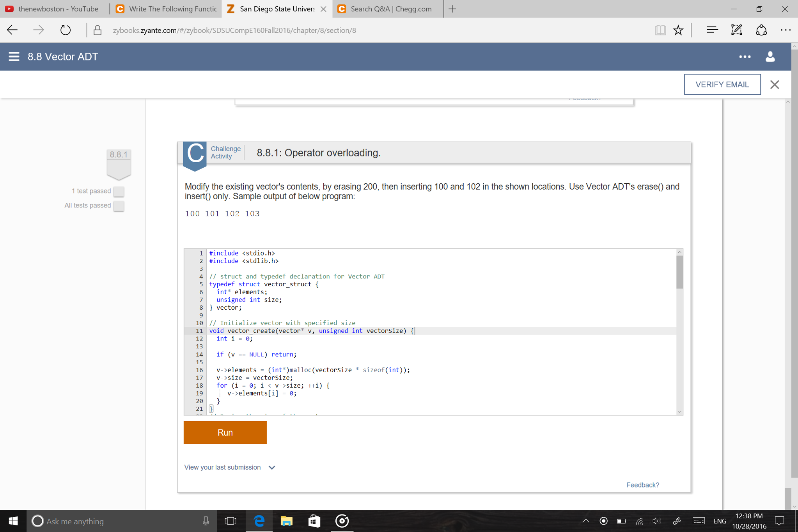The width and height of the screenshot is (798, 532).
Task: Open the Share panel
Action: [761, 30]
